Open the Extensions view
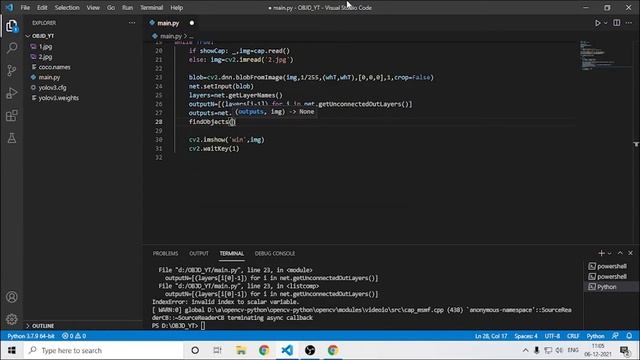The height and width of the screenshot is (360, 640). (12, 116)
